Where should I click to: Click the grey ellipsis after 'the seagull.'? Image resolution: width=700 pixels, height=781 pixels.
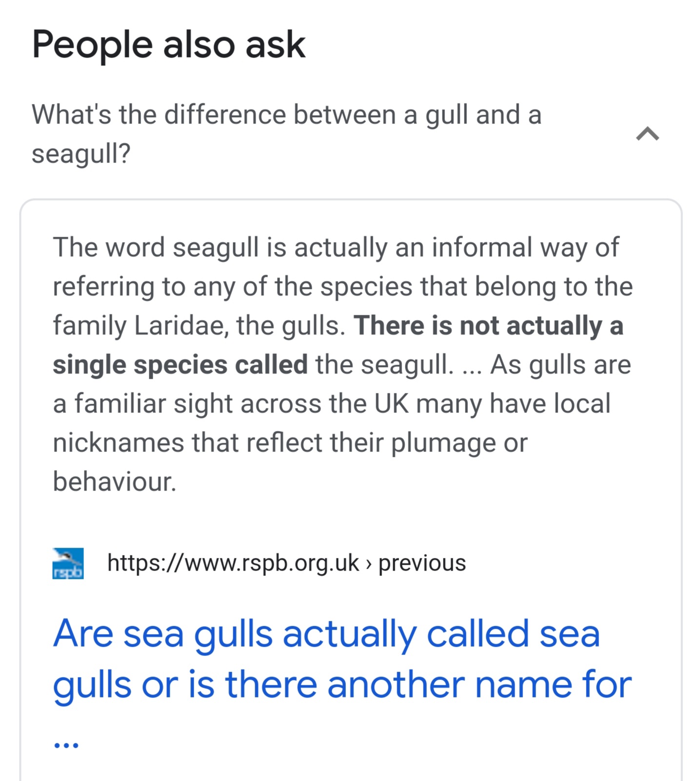(x=471, y=366)
